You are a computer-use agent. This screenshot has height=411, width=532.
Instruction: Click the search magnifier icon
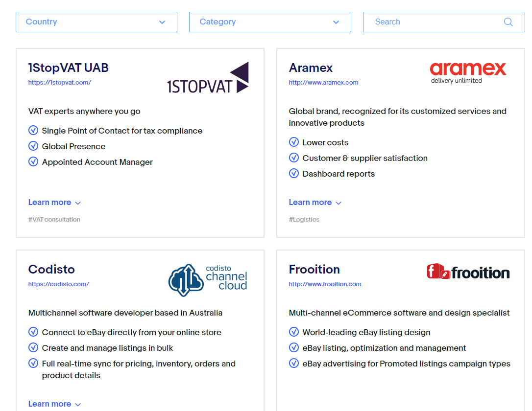click(508, 22)
